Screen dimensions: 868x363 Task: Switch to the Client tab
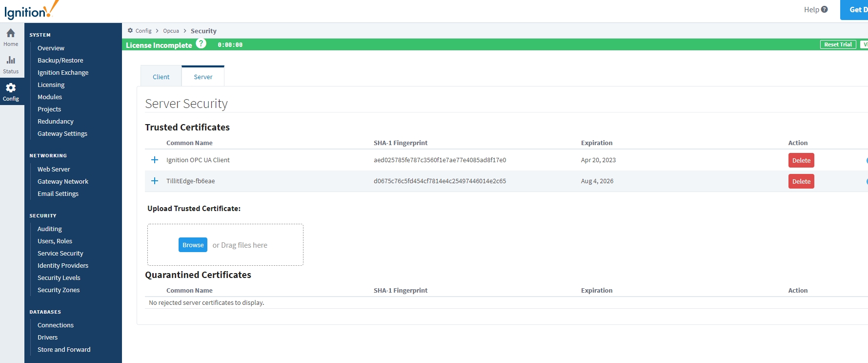[x=161, y=77]
